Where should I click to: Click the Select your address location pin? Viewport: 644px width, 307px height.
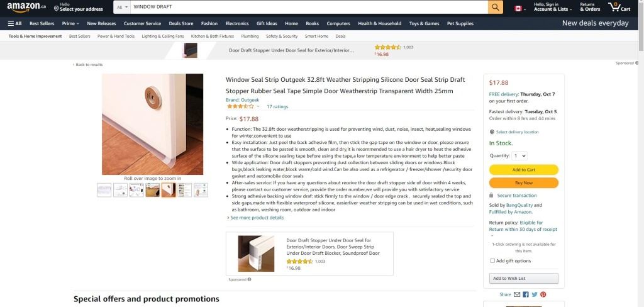tap(56, 8)
